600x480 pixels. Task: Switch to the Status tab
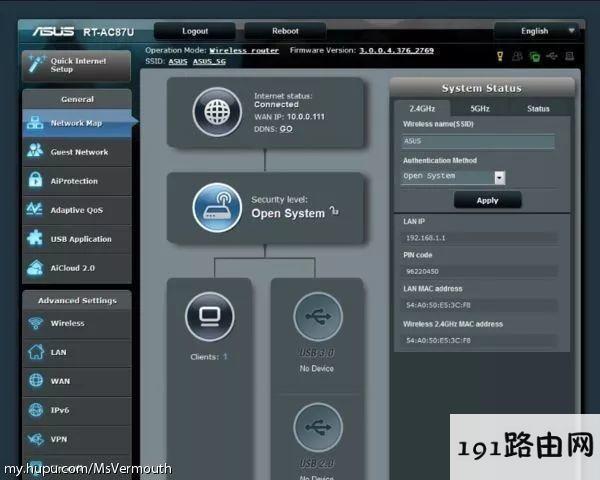click(538, 109)
